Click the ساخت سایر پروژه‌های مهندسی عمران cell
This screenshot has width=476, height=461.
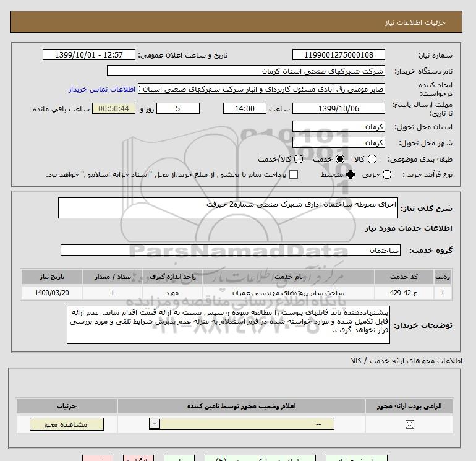(x=289, y=293)
